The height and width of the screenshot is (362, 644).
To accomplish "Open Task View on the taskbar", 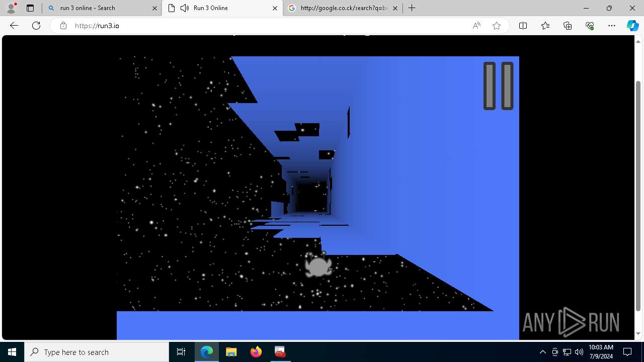I will click(181, 352).
